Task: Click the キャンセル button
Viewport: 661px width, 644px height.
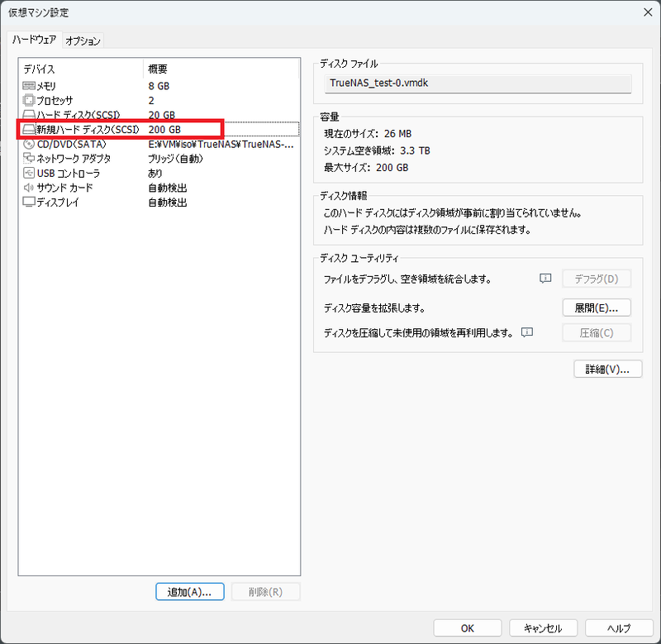Action: [543, 628]
